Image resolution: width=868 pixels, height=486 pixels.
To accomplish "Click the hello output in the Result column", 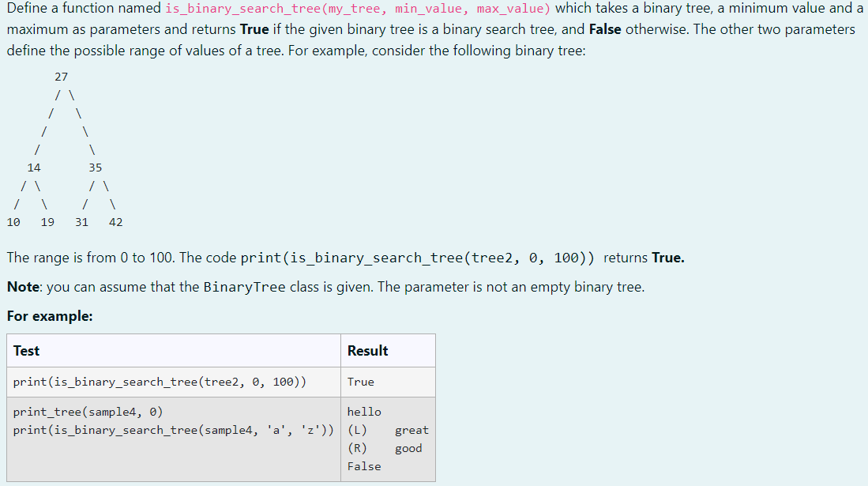I will [364, 411].
